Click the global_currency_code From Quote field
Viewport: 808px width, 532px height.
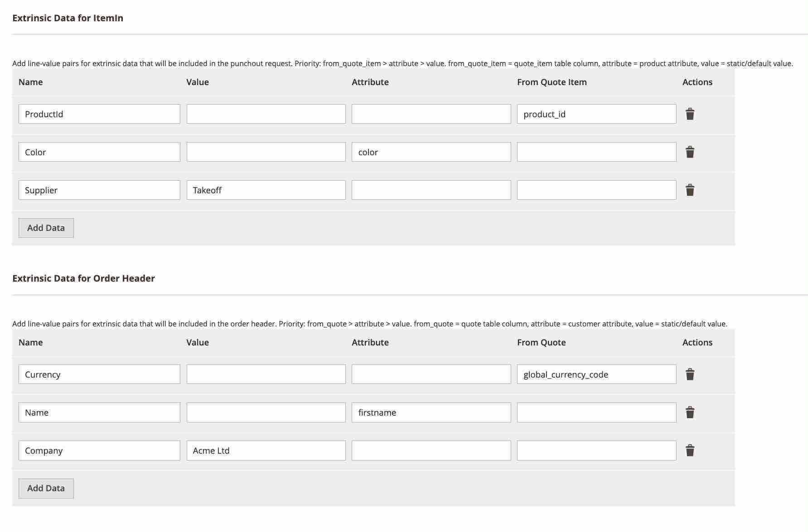(x=596, y=374)
